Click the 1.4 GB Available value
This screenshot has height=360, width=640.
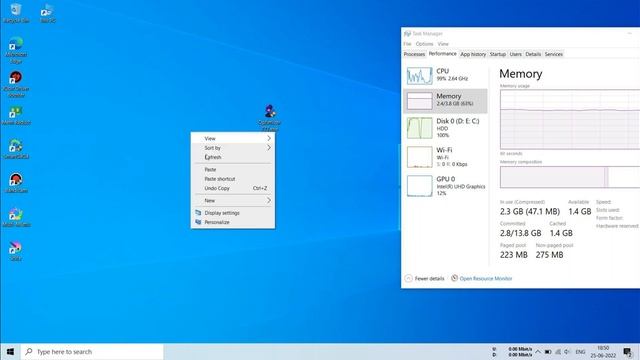tap(580, 211)
